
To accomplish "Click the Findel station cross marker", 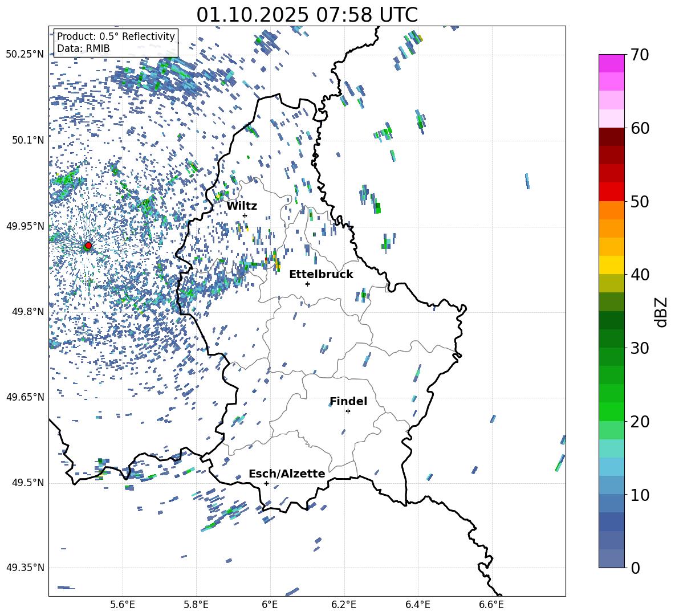I will click(348, 411).
